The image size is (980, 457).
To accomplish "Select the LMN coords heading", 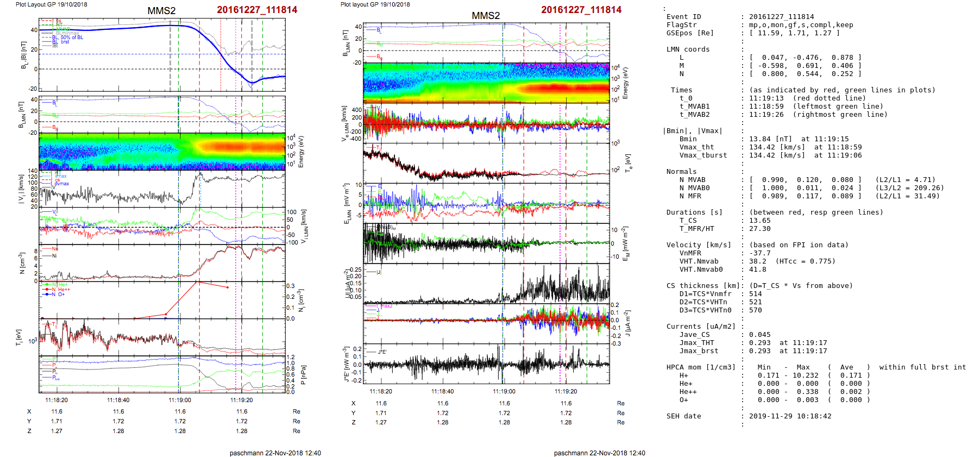I will [x=688, y=49].
